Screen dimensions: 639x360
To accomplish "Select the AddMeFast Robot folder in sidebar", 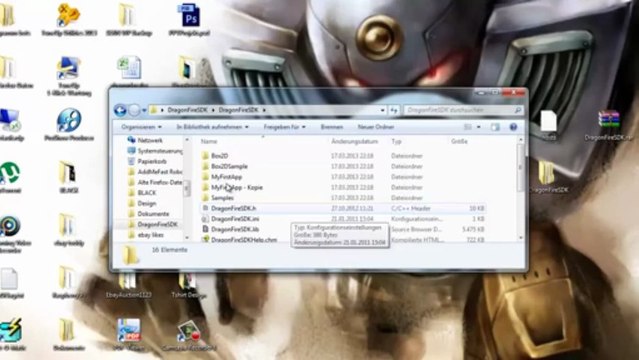I will (155, 172).
